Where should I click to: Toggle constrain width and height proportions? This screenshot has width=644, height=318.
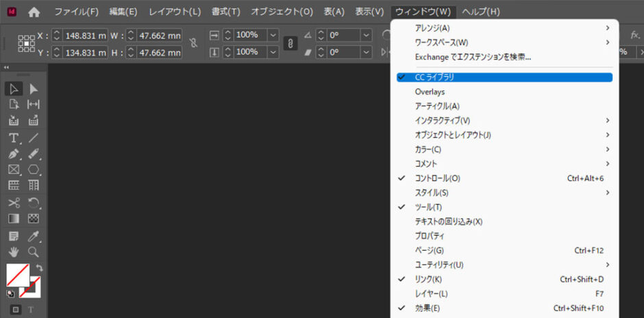click(193, 43)
